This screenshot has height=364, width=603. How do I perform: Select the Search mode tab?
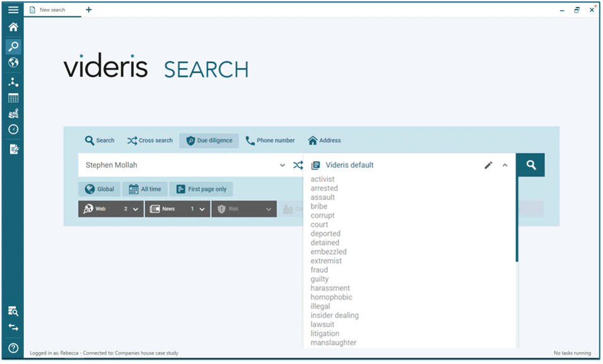(100, 141)
